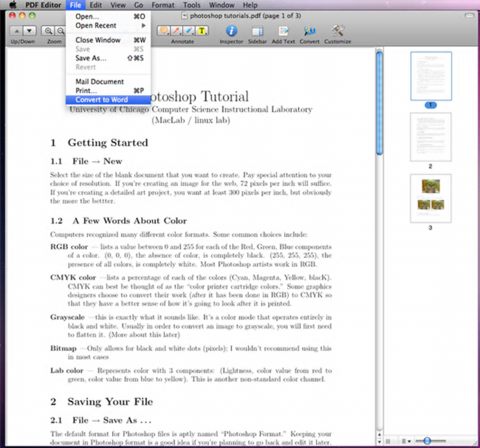480x448 pixels.
Task: Select page 2 thumbnail in sidebar
Action: tap(431, 137)
